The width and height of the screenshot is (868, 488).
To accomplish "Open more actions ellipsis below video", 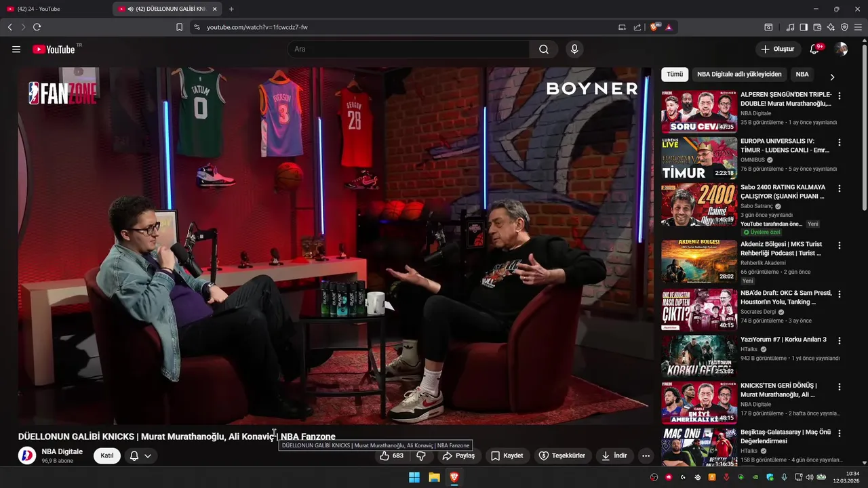I will [646, 456].
